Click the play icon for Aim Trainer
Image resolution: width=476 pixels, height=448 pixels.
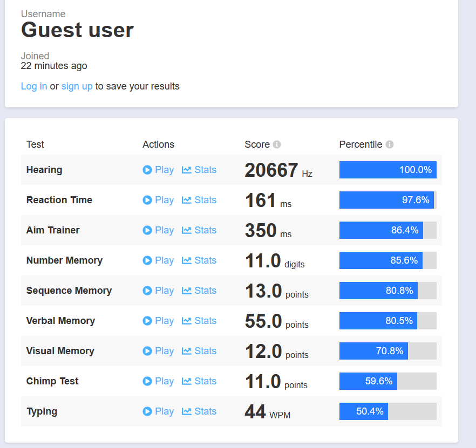tap(147, 230)
